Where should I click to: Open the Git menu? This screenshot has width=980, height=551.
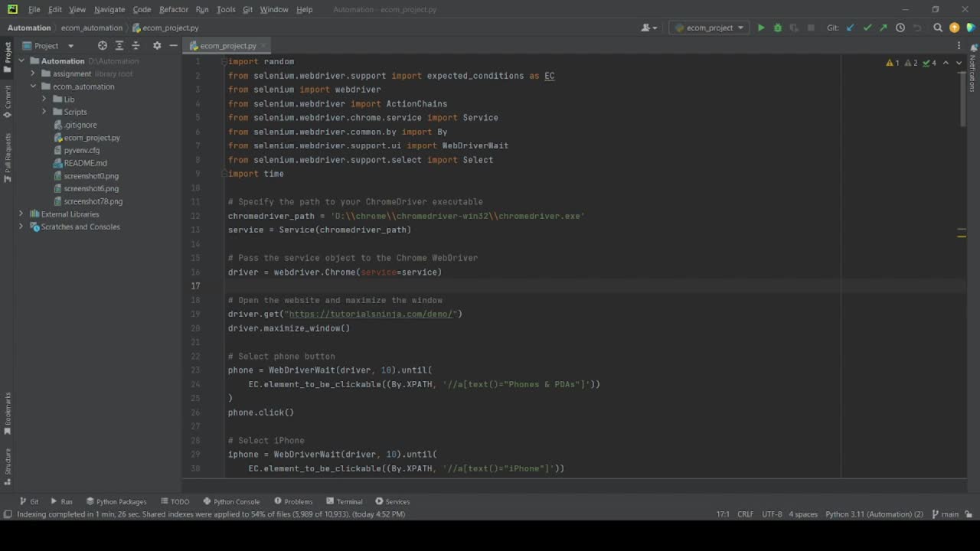[248, 9]
